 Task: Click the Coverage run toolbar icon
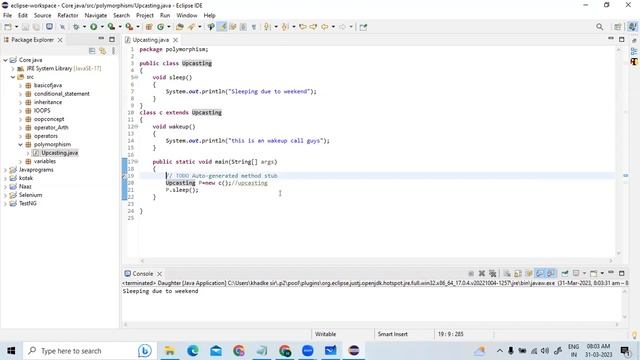click(111, 27)
